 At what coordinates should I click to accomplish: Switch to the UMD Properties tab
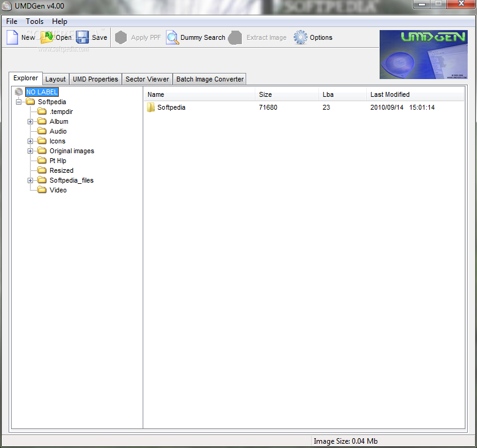(x=96, y=79)
